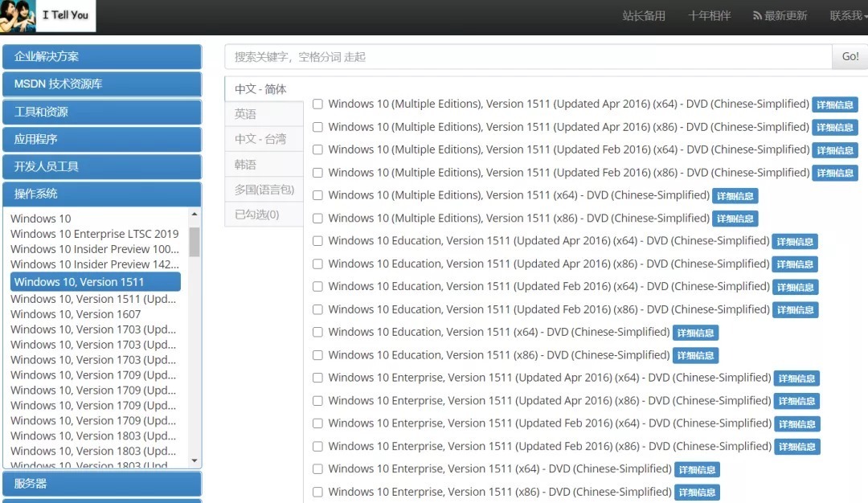Click the scroll-up arrow in OS list
Screen dimensions: 868x503
tap(194, 215)
